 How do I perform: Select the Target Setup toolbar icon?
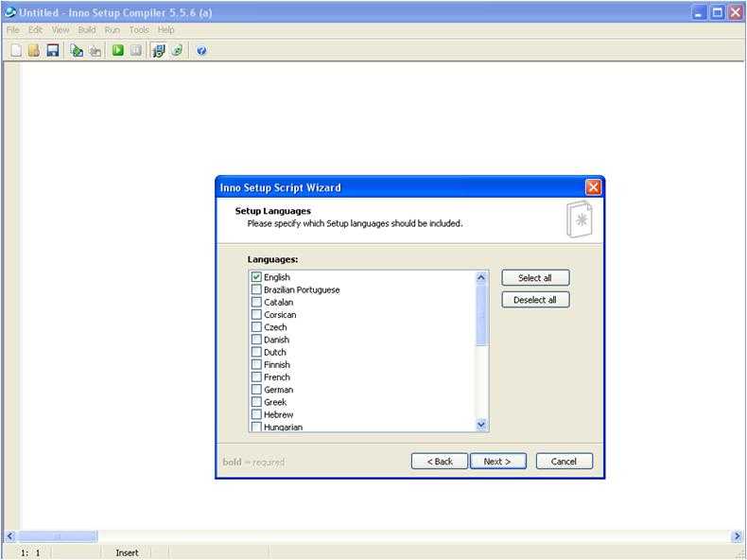(x=159, y=50)
